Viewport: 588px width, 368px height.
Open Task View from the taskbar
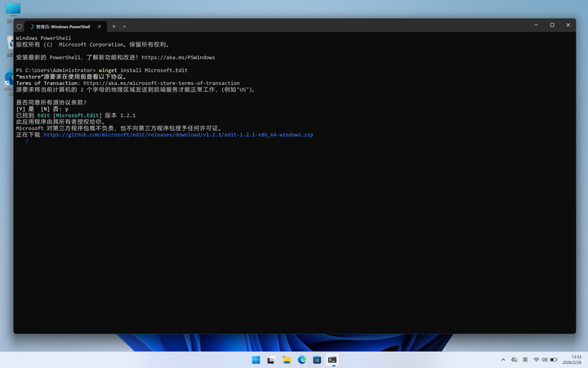[271, 360]
